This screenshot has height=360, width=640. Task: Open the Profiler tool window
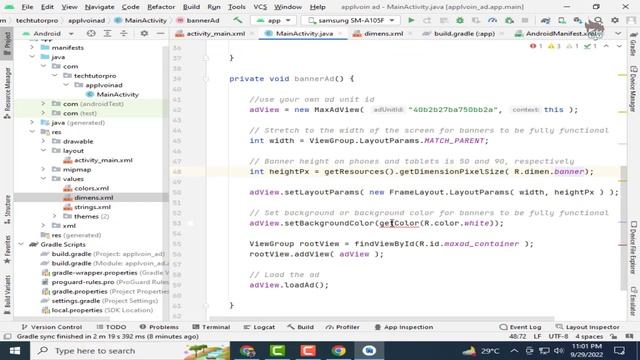[x=343, y=327]
